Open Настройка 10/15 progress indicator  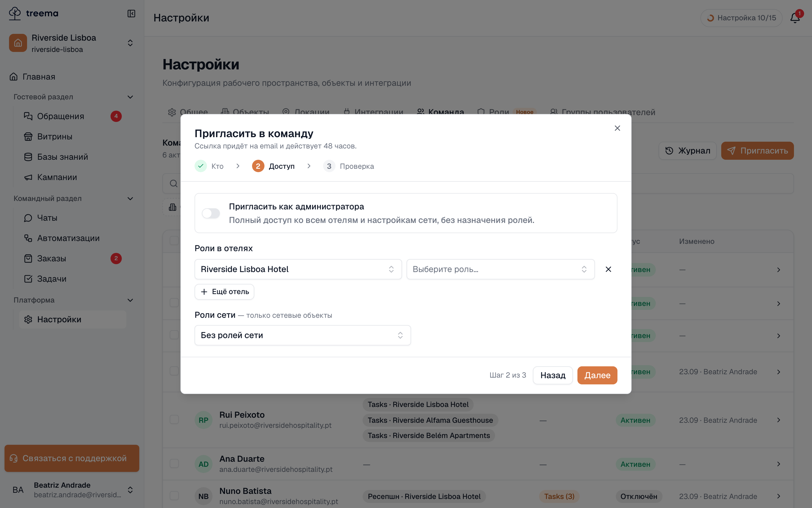[x=741, y=18]
